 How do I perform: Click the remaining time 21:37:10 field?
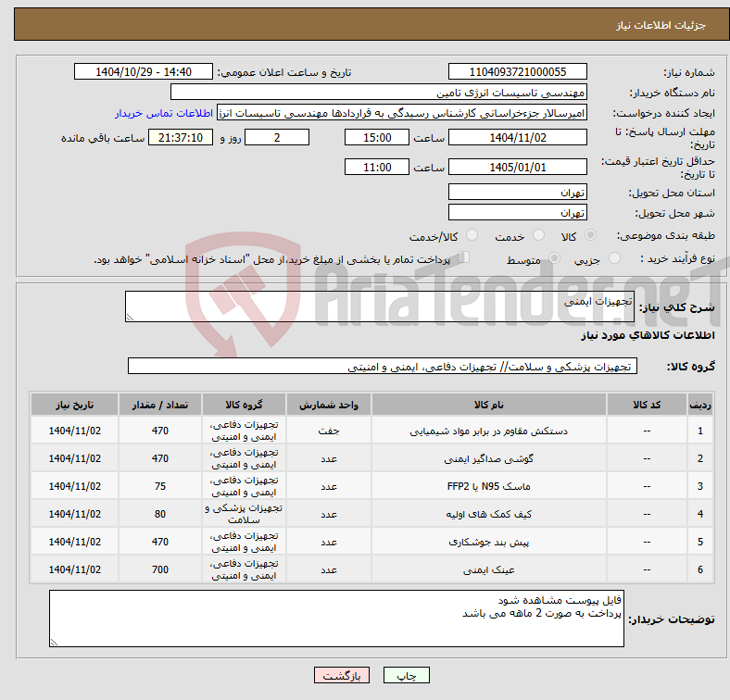[181, 137]
